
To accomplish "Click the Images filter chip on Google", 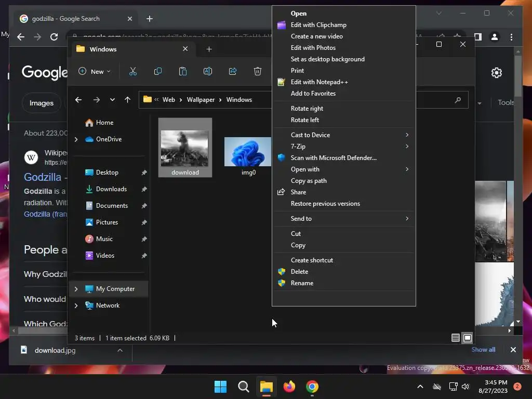I will point(42,103).
